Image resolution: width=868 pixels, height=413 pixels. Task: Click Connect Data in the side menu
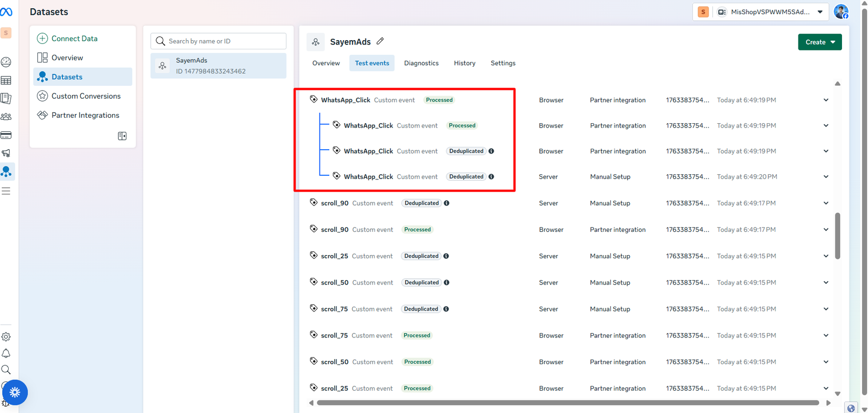[74, 39]
